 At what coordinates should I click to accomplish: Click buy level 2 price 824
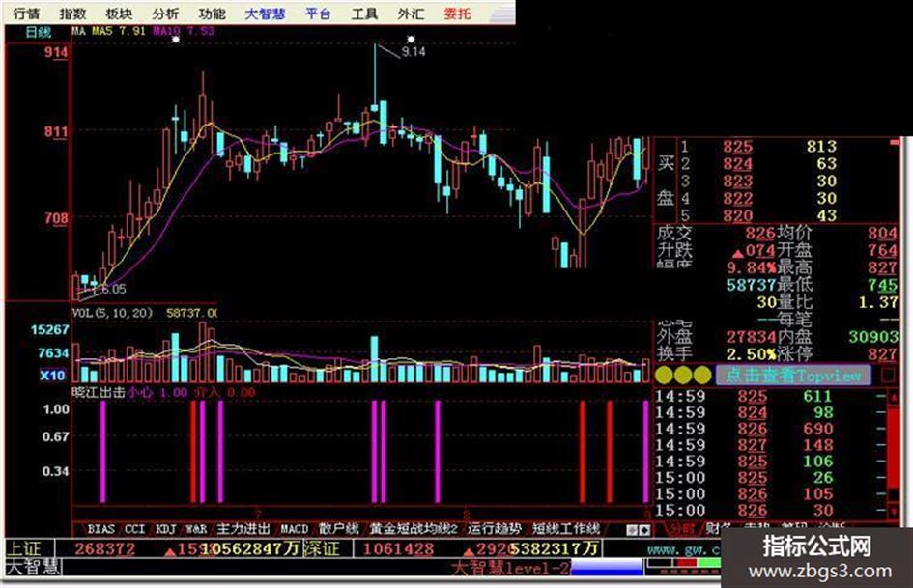coord(738,163)
